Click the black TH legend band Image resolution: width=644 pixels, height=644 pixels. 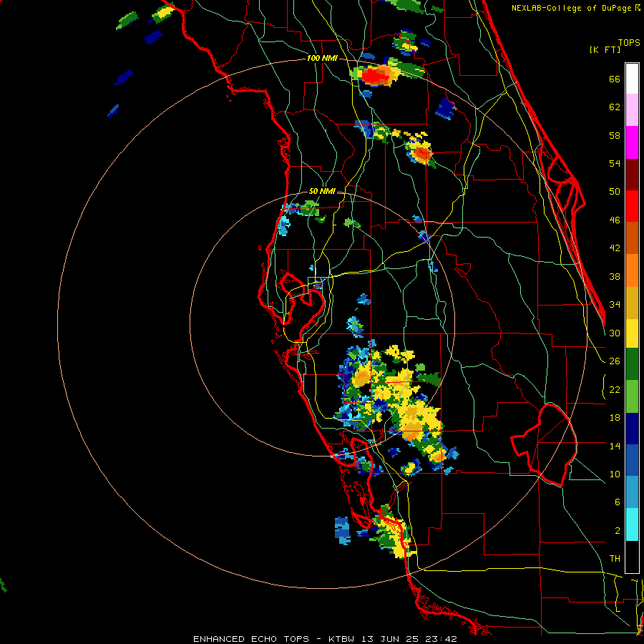632,557
